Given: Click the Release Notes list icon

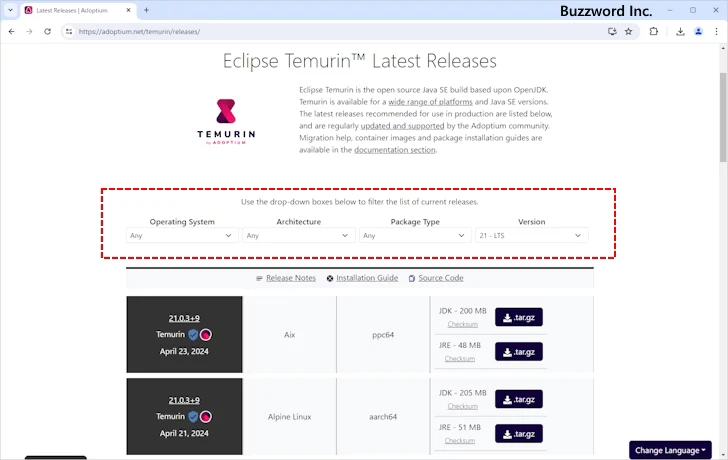Looking at the screenshot, I should click(x=259, y=279).
